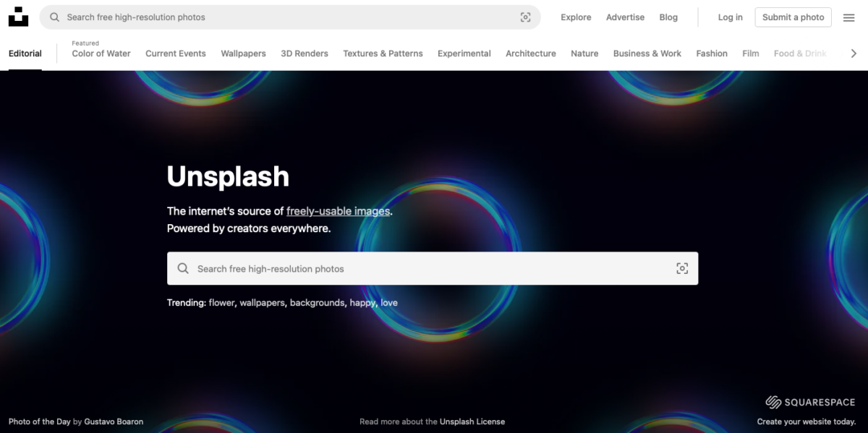Click trending term wallpapers
The width and height of the screenshot is (868, 433).
(262, 303)
